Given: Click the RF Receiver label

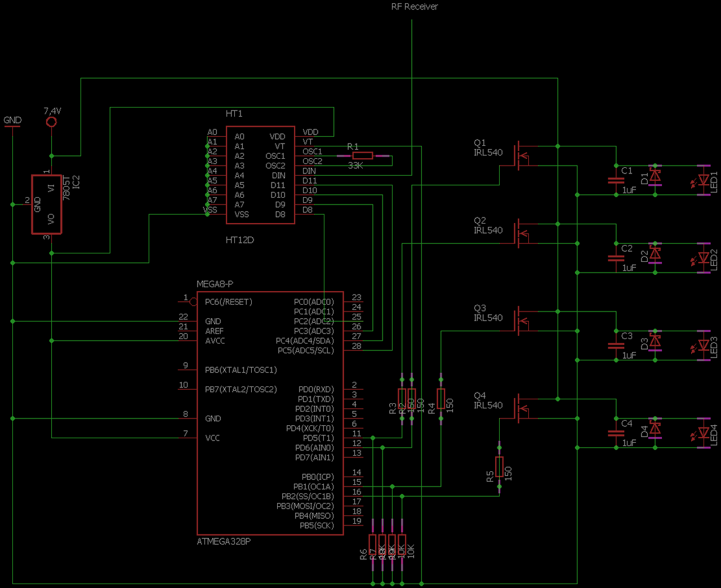Looking at the screenshot, I should pos(415,7).
